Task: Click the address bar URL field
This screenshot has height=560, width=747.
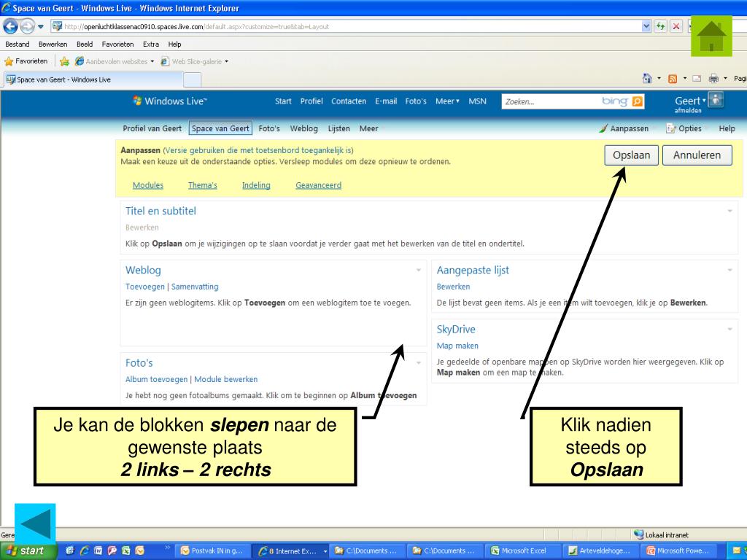Action: tap(346, 27)
